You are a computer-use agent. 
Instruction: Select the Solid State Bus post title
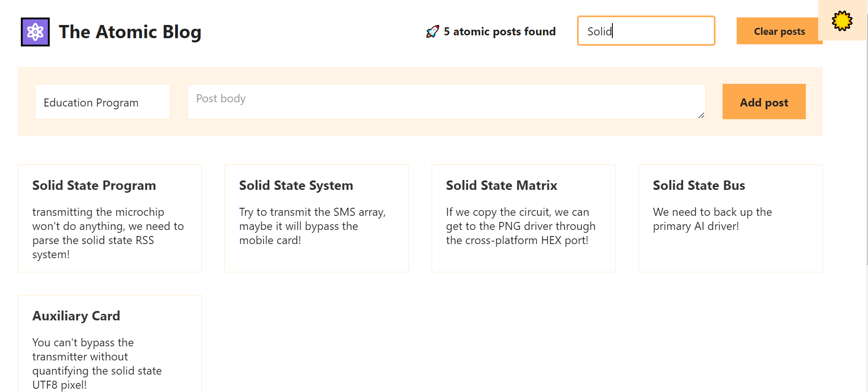699,186
